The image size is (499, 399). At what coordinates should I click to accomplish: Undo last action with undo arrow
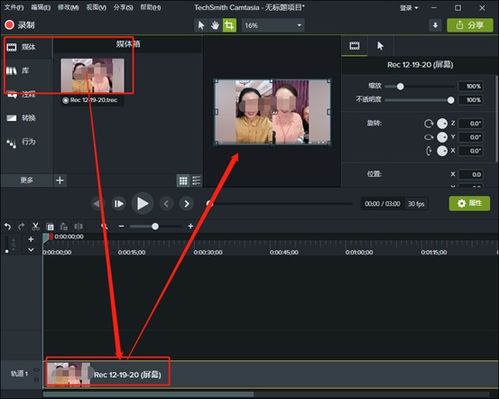7,227
